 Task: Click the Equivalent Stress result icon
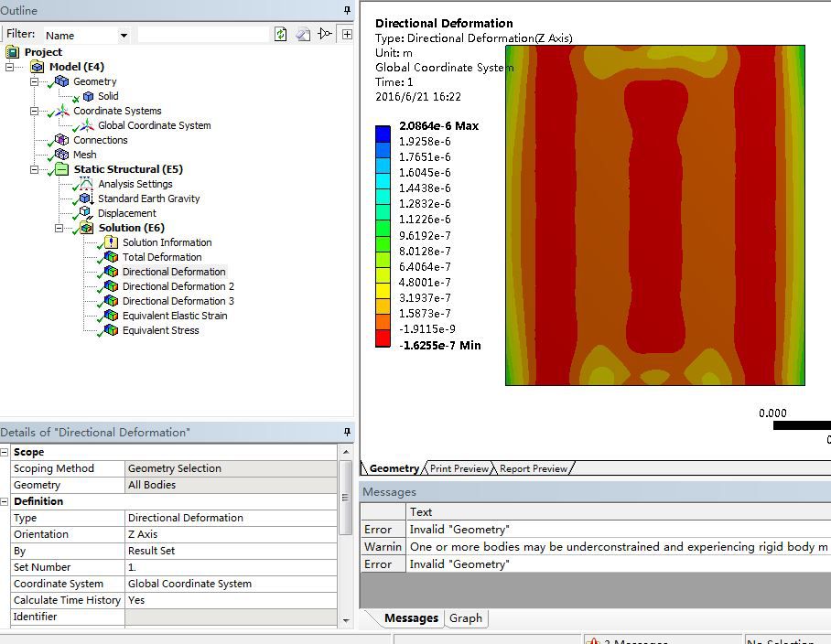[x=112, y=330]
